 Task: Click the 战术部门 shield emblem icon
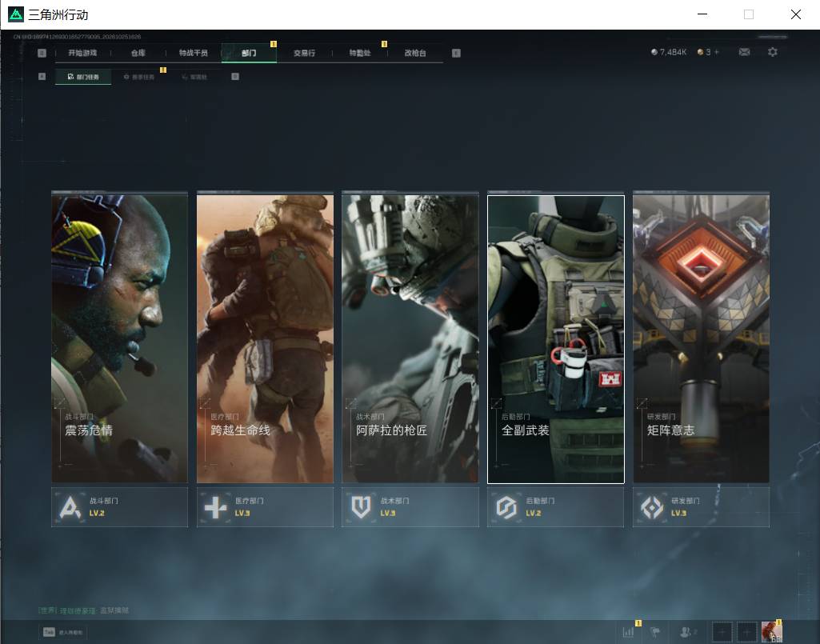(361, 507)
